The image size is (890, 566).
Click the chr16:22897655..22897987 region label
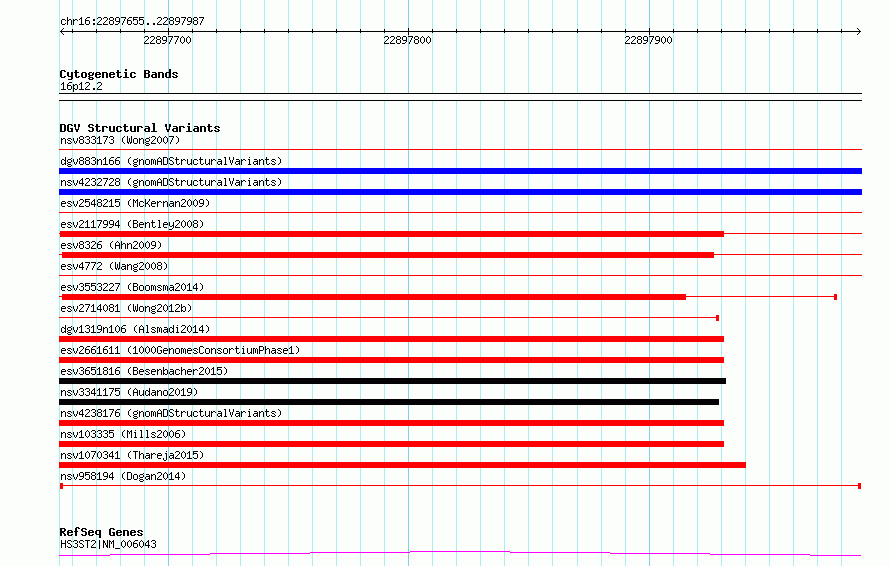coord(132,21)
